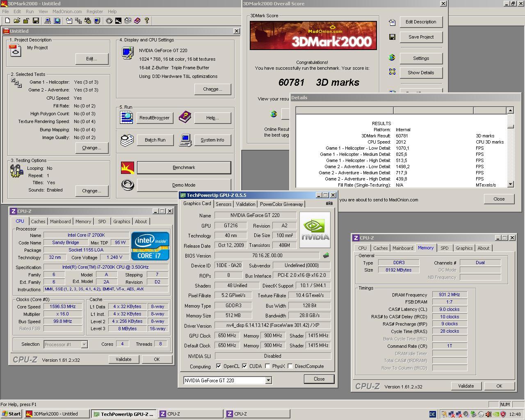Click the Save floppy disk toolbar icon
The width and height of the screenshot is (525, 420).
click(x=36, y=21)
